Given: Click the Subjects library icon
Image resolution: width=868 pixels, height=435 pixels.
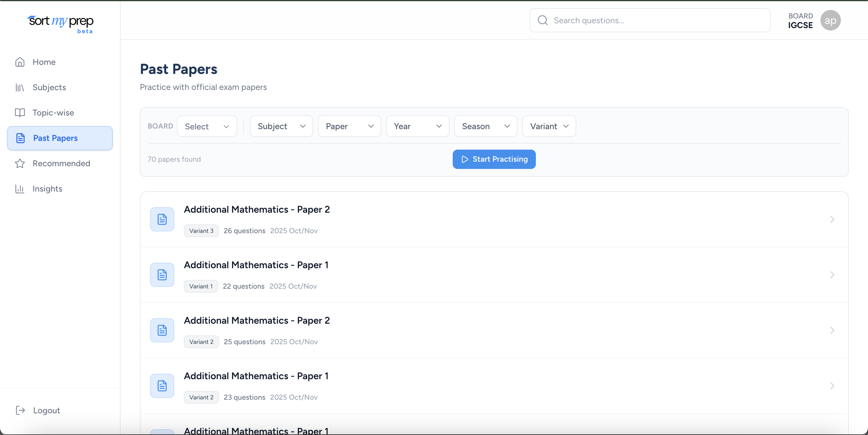Looking at the screenshot, I should tap(20, 87).
